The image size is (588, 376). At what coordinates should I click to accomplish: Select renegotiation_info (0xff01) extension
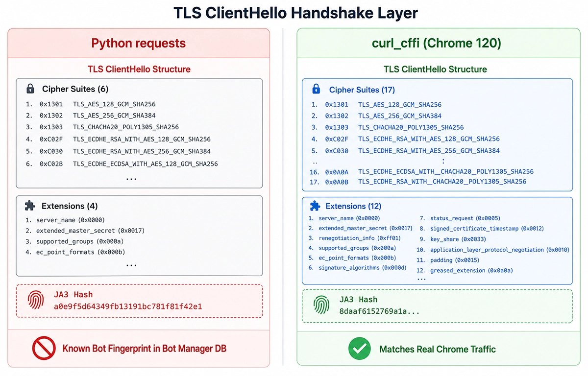click(360, 238)
